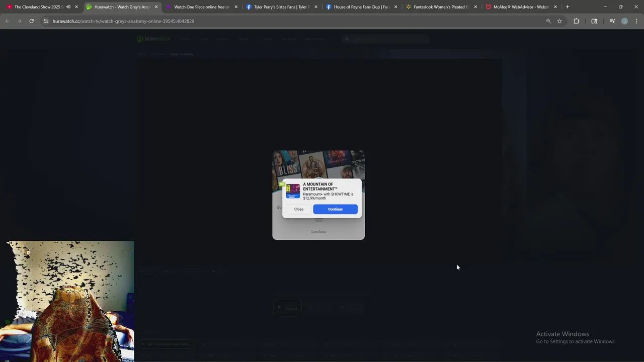Mute audio on The Cleveland Show tab
644x362 pixels.
click(x=68, y=7)
